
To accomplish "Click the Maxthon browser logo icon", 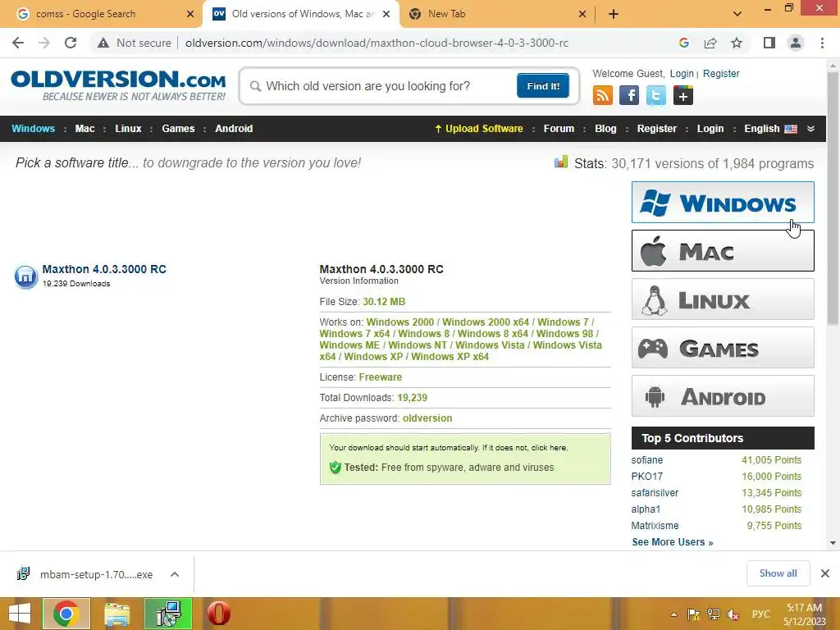I will pos(25,276).
